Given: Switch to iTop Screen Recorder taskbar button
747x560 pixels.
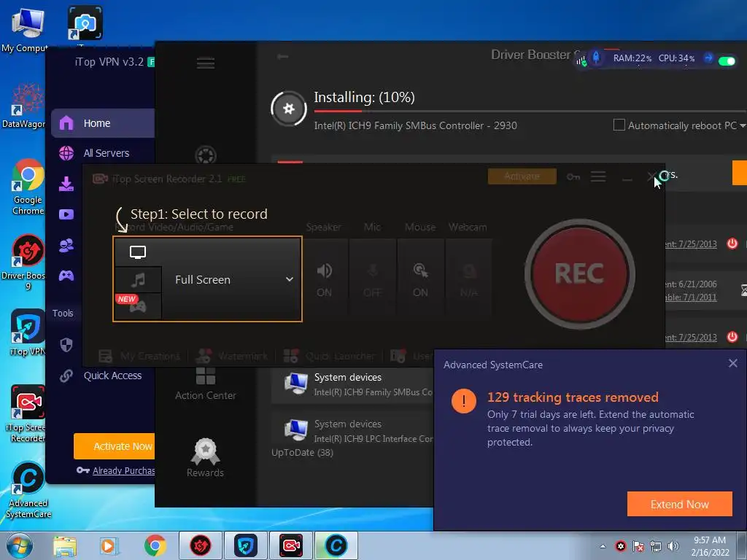Looking at the screenshot, I should (290, 545).
